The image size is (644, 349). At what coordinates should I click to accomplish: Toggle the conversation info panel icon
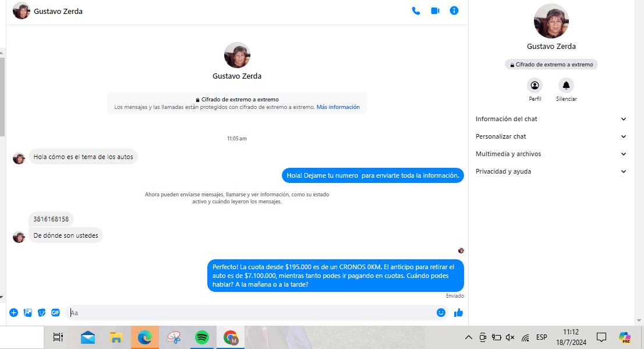(454, 10)
